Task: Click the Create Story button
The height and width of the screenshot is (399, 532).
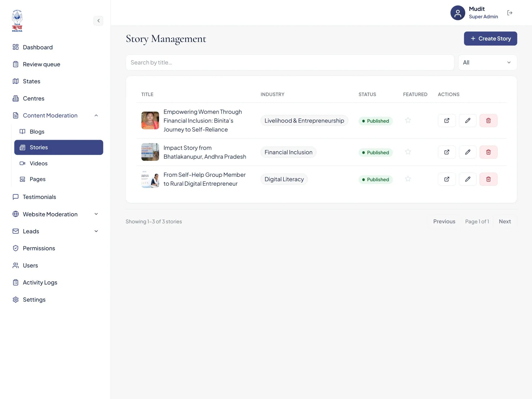Action: coord(490,39)
